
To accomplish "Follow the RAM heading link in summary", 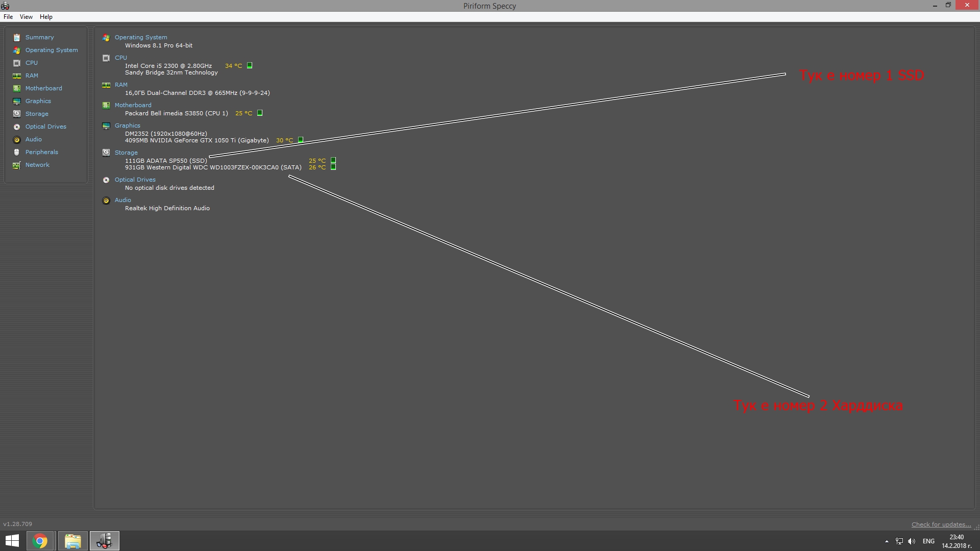I will (121, 85).
